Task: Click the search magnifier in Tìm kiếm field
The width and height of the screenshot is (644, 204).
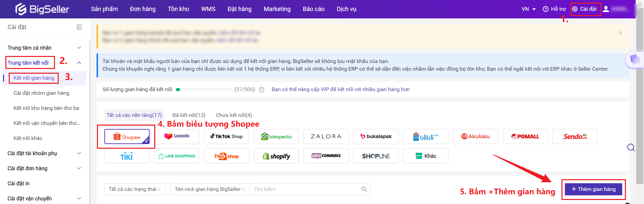Action: coord(364,189)
